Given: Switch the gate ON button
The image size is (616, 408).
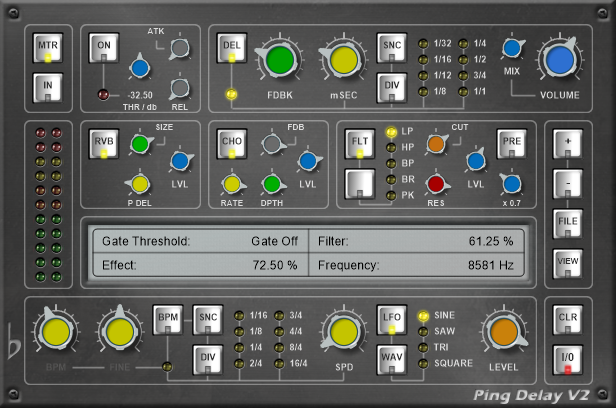Looking at the screenshot, I should tap(104, 49).
